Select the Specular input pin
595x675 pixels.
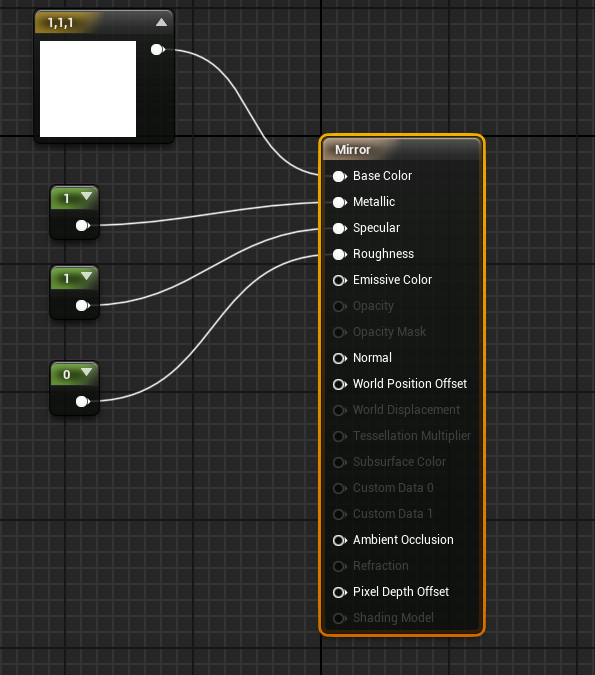(340, 228)
